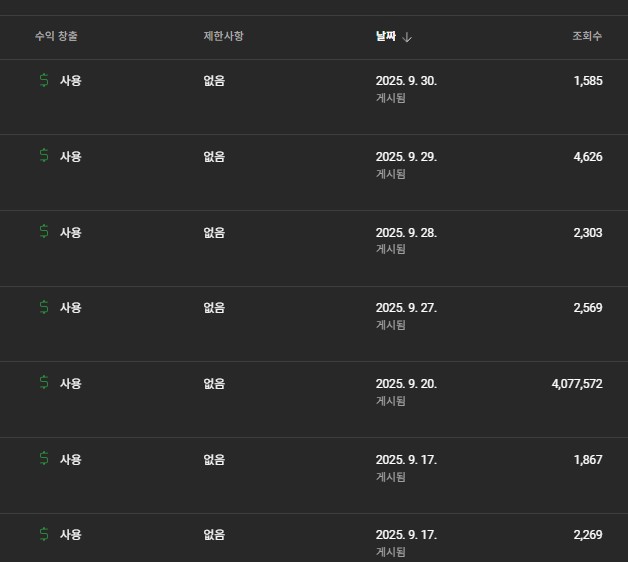Image resolution: width=628 pixels, height=562 pixels.
Task: Click 없음 restriction in the 2025. 9. 29. row
Action: pos(214,156)
